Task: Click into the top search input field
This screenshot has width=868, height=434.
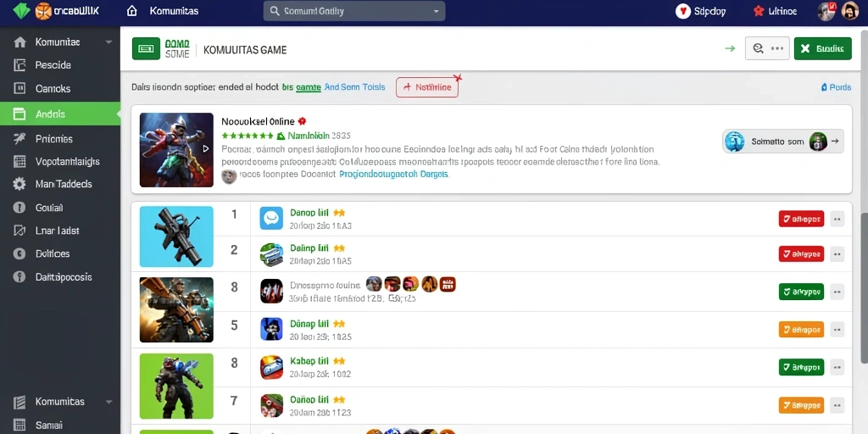Action: tap(354, 11)
